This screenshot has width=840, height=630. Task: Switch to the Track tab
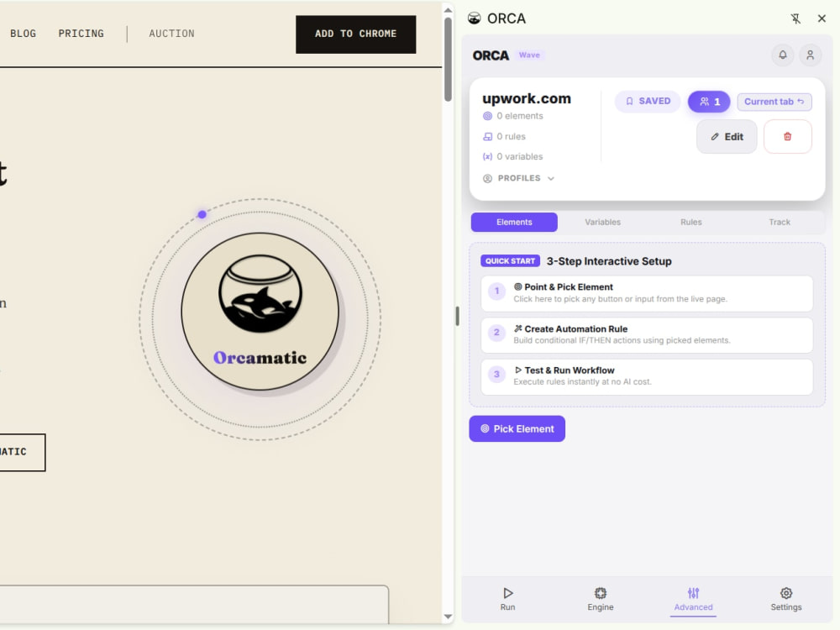[780, 223]
